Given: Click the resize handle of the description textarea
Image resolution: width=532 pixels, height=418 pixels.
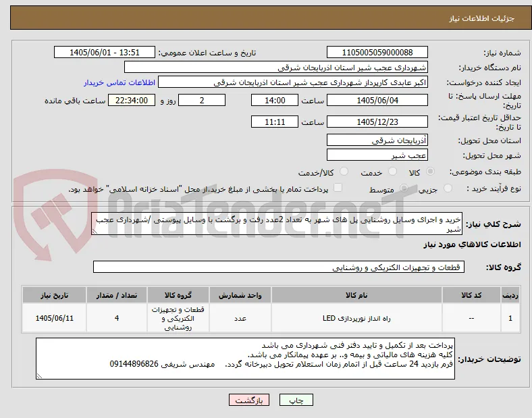Looking at the screenshot, I should tap(95, 232).
